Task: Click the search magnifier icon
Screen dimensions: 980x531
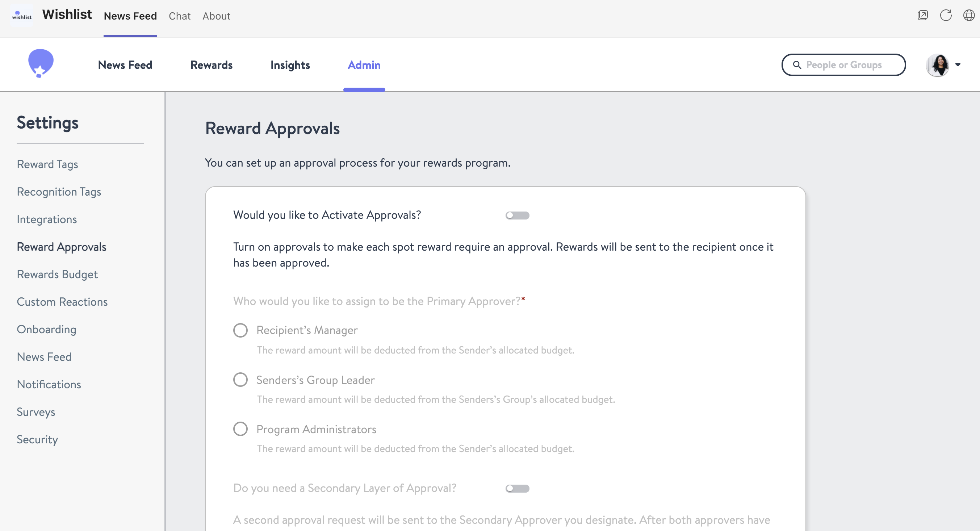Action: (x=797, y=65)
